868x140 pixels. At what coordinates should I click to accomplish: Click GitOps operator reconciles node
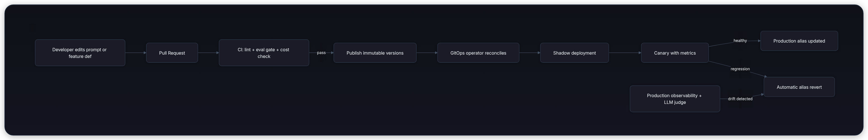coord(478,53)
